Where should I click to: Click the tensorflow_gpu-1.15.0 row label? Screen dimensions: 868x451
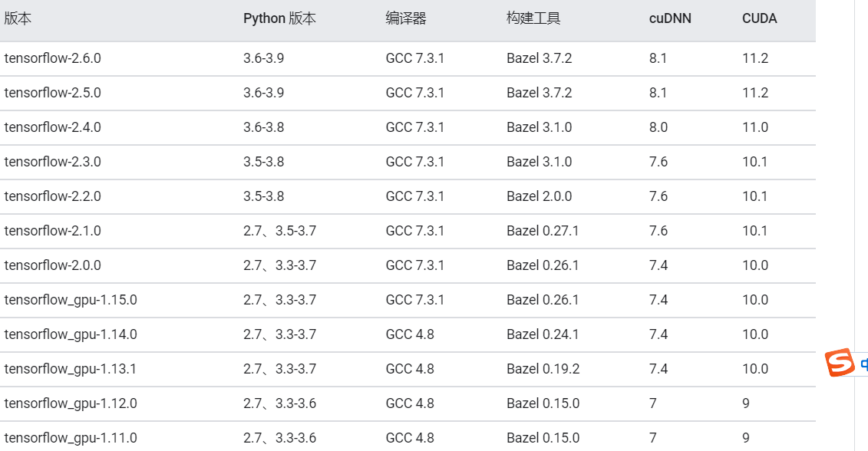71,300
